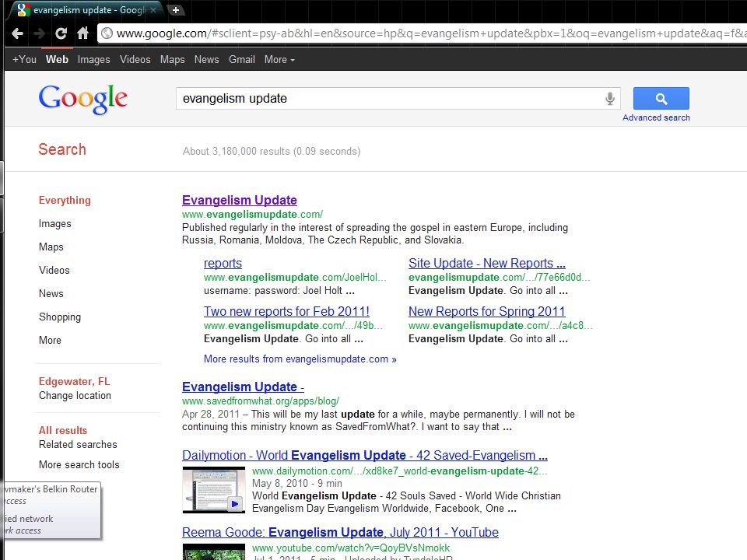747x560 pixels.
Task: Select Web in the top bar
Action: (x=57, y=60)
